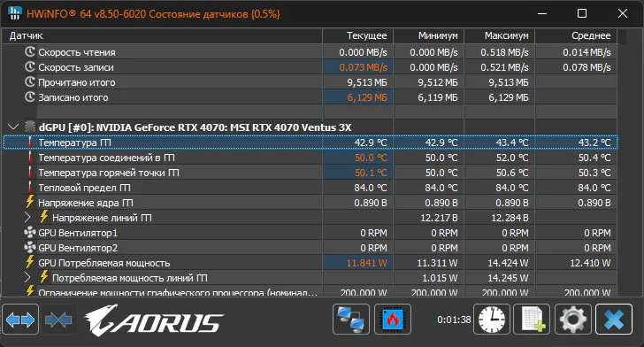Minimize the HWiNFO sensor window
The height and width of the screenshot is (347, 644).
(542, 13)
